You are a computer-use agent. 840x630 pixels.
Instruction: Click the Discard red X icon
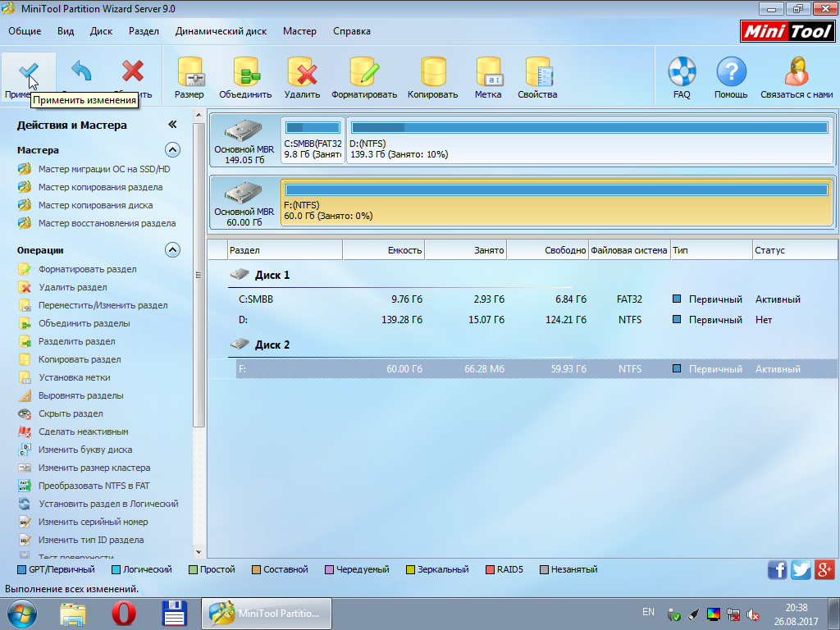click(x=132, y=71)
